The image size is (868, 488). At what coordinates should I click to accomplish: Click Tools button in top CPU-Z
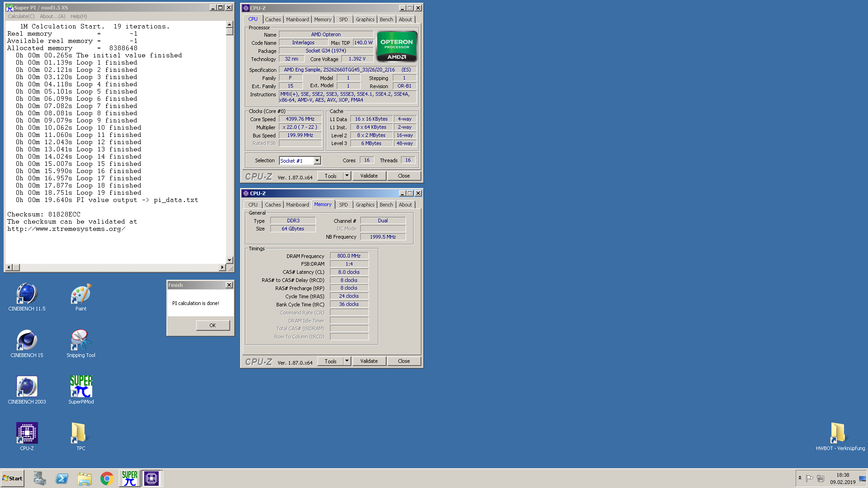[330, 176]
